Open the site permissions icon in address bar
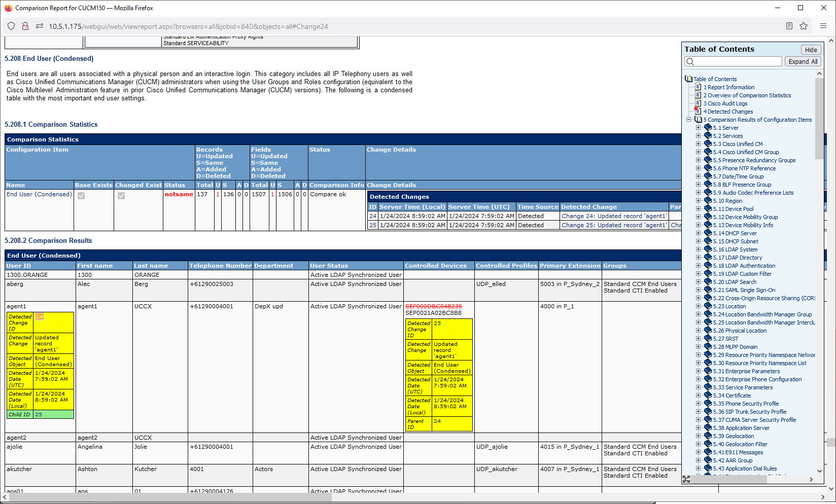The image size is (836, 504). [x=39, y=26]
